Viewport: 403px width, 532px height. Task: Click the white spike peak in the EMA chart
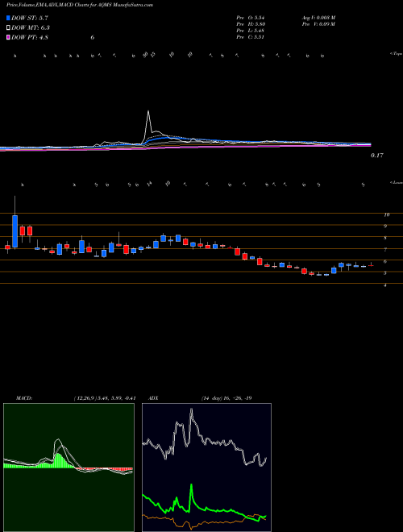(148, 111)
